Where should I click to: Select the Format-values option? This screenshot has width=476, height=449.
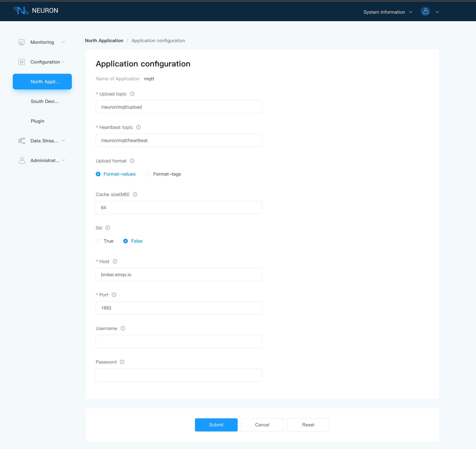pyautogui.click(x=98, y=174)
